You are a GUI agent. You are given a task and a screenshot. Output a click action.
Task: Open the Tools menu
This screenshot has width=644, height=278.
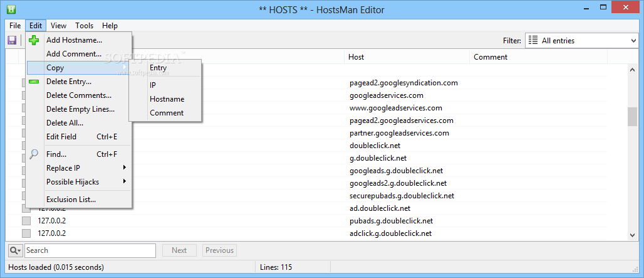(84, 26)
